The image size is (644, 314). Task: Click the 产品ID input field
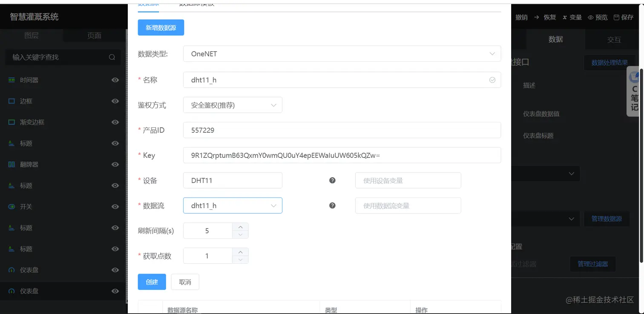point(342,130)
